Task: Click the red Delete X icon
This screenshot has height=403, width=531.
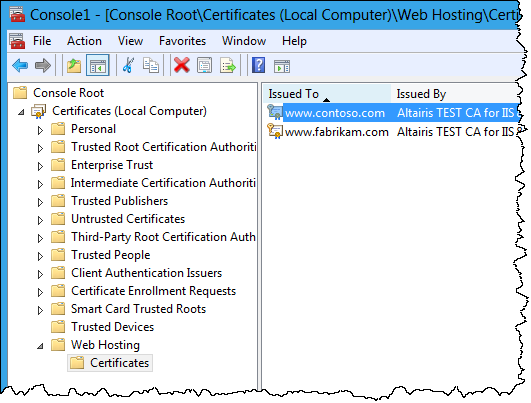Action: point(182,65)
